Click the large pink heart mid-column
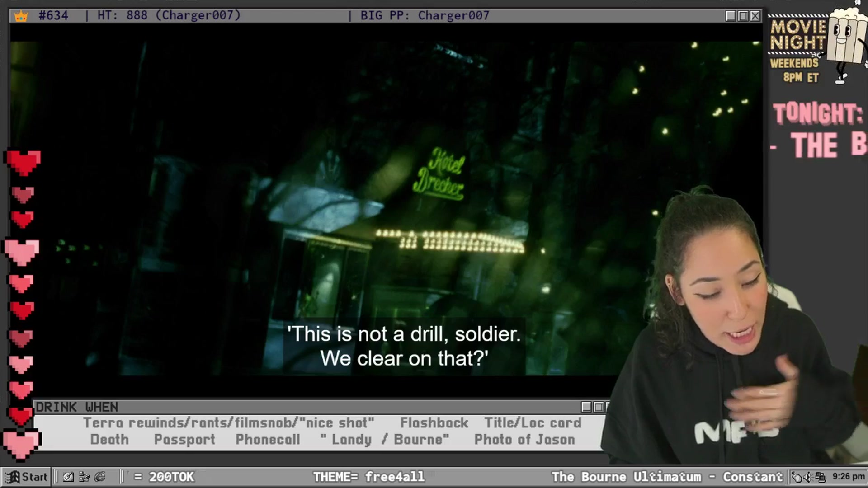 (x=22, y=252)
